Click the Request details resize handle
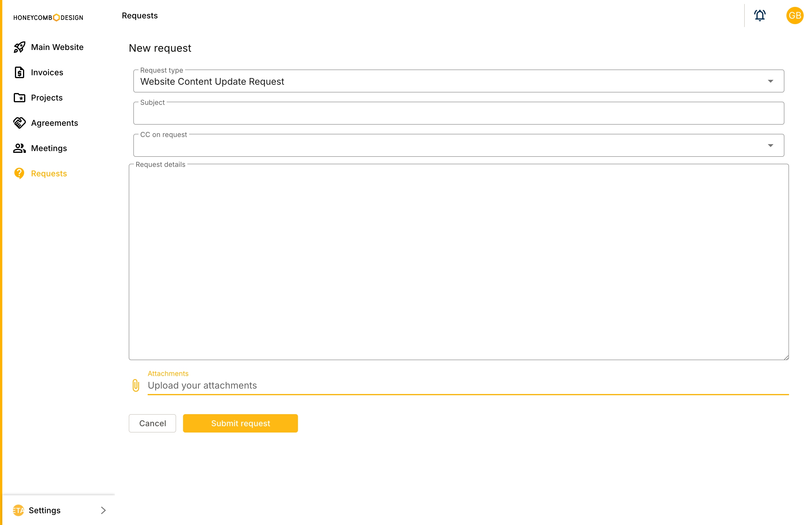The width and height of the screenshot is (812, 525). [786, 357]
